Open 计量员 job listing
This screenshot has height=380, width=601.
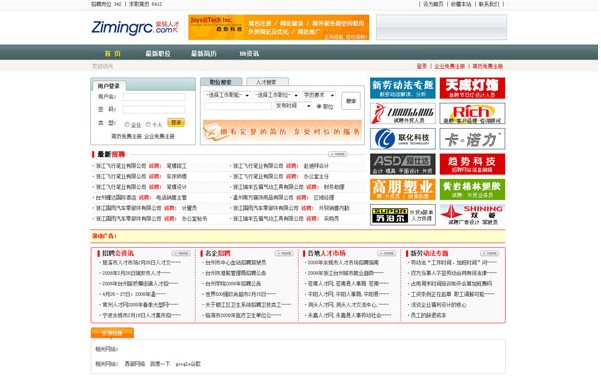pos(189,208)
